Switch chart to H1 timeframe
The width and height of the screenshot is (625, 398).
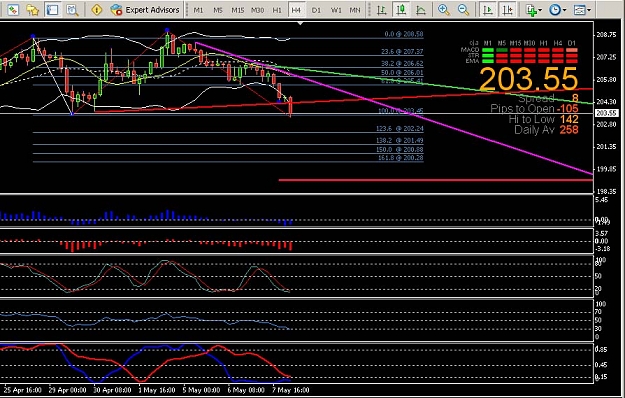point(277,10)
